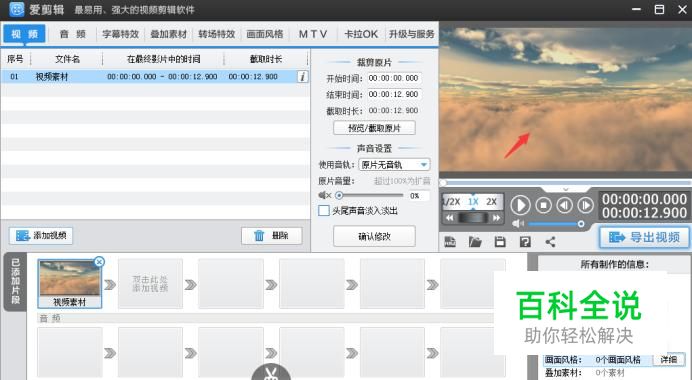This screenshot has width=692, height=380.
Task: Open the 卡拉OK tab
Action: point(361,34)
